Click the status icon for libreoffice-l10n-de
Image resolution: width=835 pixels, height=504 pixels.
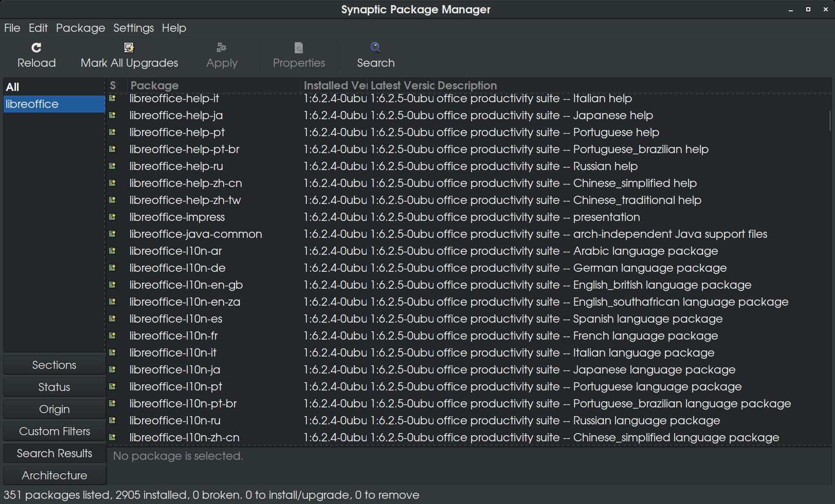[113, 268]
